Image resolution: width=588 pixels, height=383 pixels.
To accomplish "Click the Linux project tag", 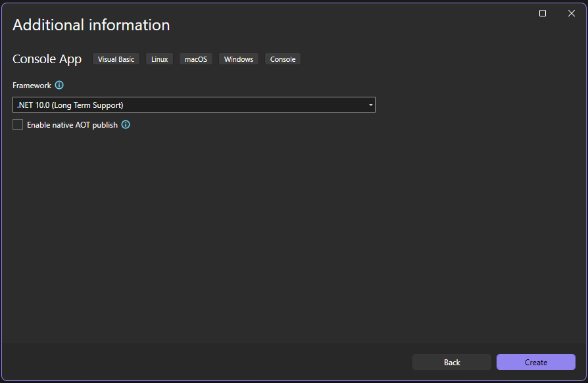I will (159, 59).
